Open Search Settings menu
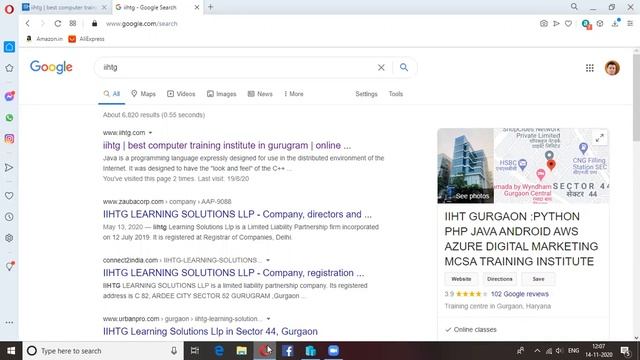The height and width of the screenshot is (360, 640). coord(366,94)
